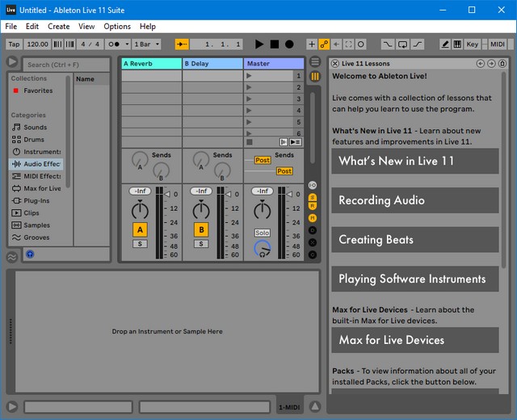Click the Stop All Clips button
Viewport: 517px width, 420px height.
[x=249, y=142]
